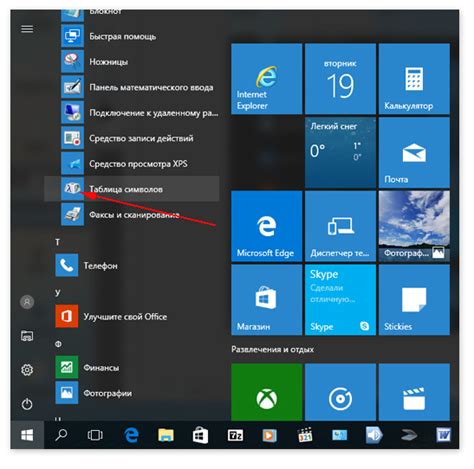474x469 pixels.
Task: Jump to letter Ф section header
Action: point(58,344)
